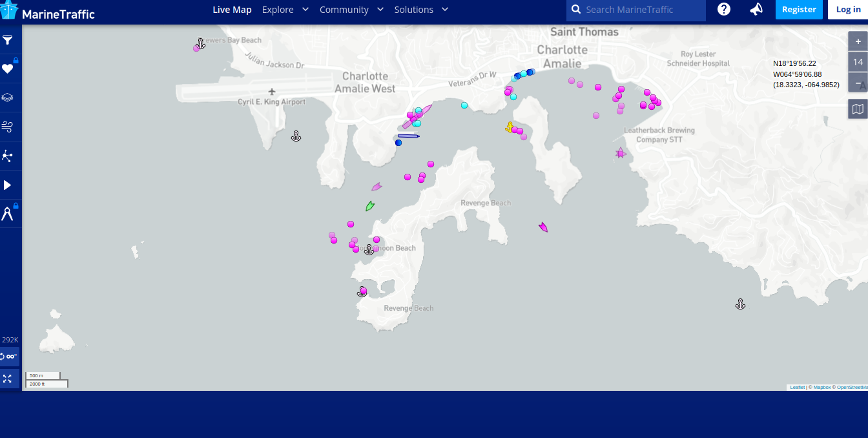Image resolution: width=868 pixels, height=438 pixels.
Task: Select the anchorage marker in the southeast sea
Action: pos(741,304)
